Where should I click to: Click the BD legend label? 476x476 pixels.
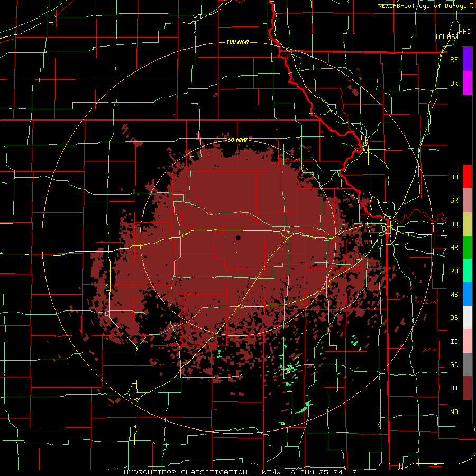[x=454, y=224]
